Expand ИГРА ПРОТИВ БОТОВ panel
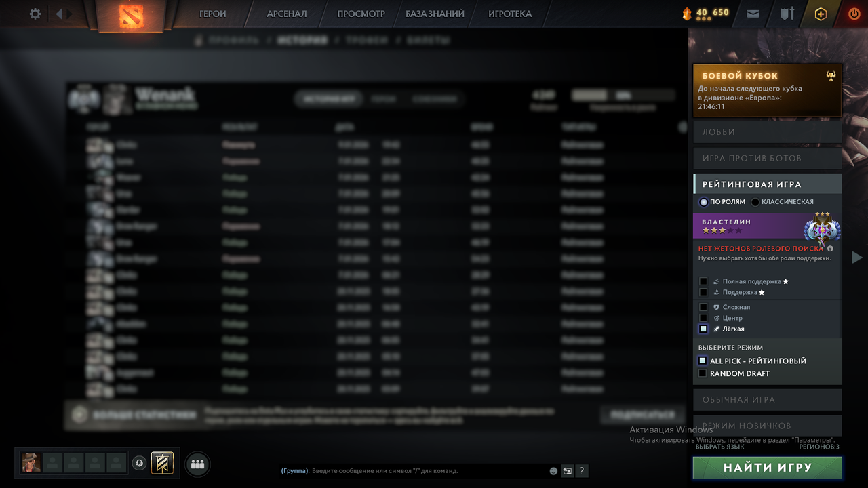The height and width of the screenshot is (488, 868). coord(767,158)
